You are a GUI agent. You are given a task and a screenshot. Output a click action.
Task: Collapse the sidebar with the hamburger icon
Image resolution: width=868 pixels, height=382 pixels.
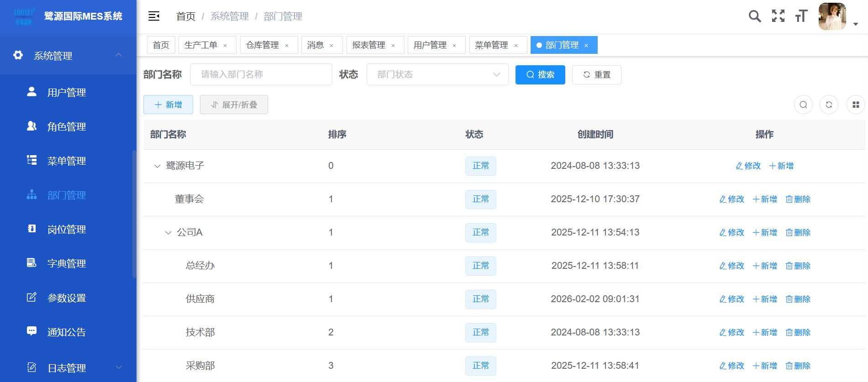154,16
